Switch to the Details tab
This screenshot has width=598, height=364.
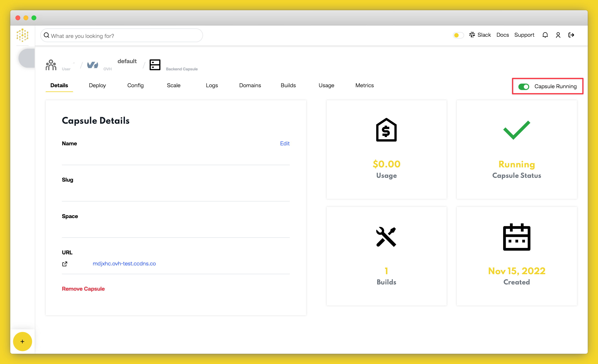59,85
